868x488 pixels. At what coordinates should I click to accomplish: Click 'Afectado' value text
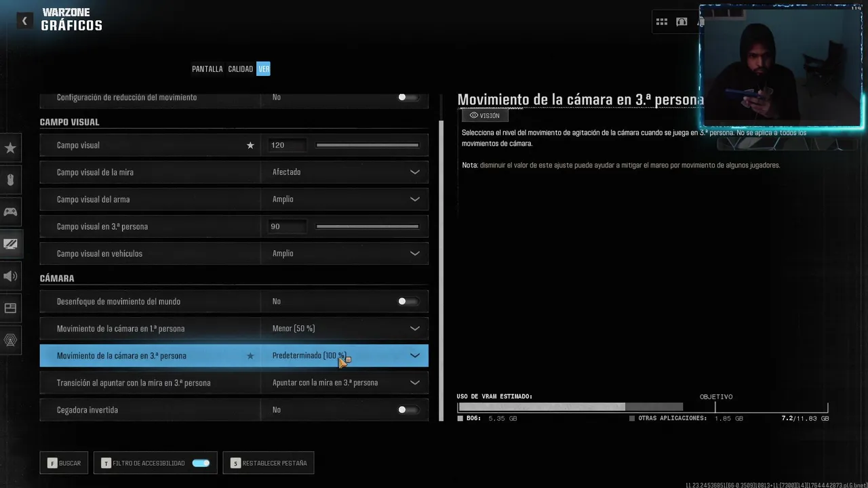coord(286,172)
